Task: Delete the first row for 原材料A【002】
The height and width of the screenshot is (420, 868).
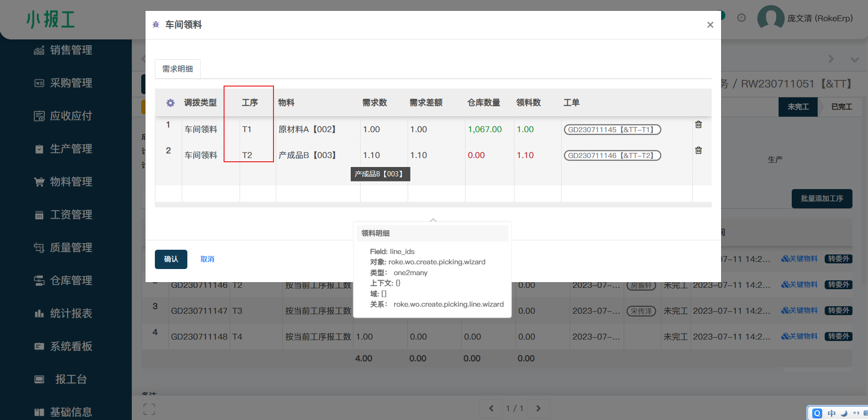Action: [699, 125]
